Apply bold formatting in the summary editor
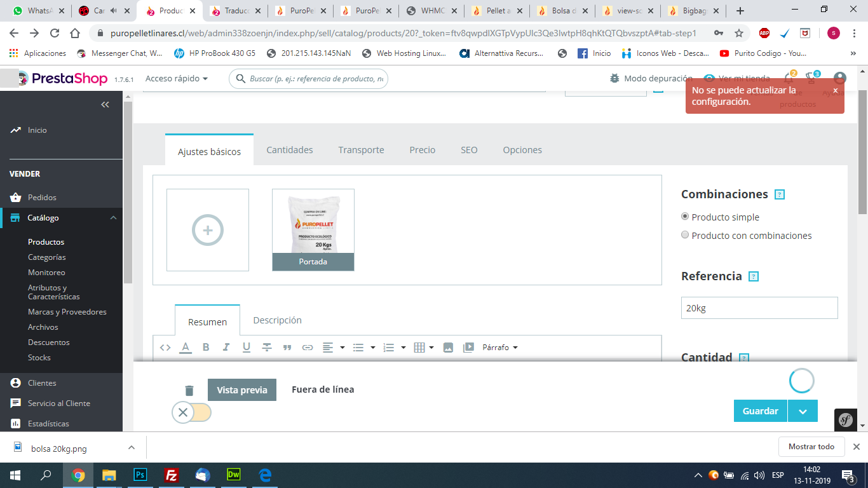868x488 pixels. pos(206,348)
